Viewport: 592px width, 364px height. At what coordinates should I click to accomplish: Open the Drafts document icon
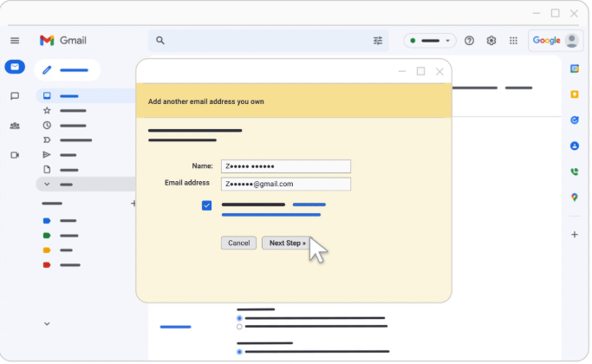tap(47, 170)
